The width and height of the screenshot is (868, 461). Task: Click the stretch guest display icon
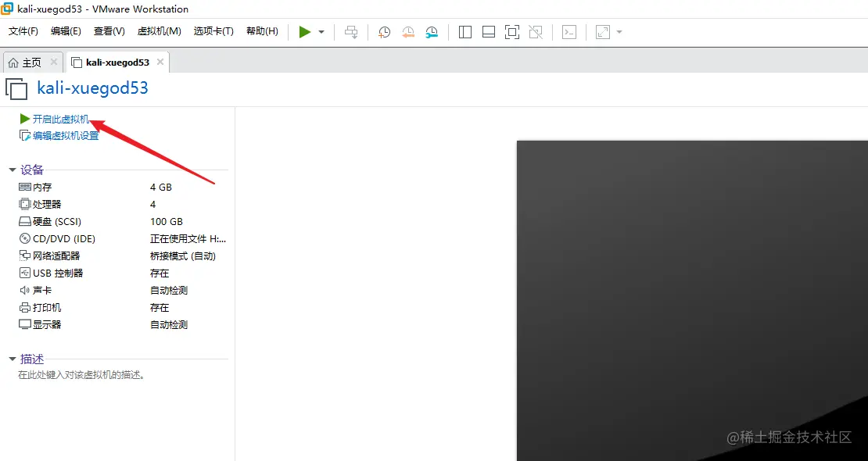602,32
